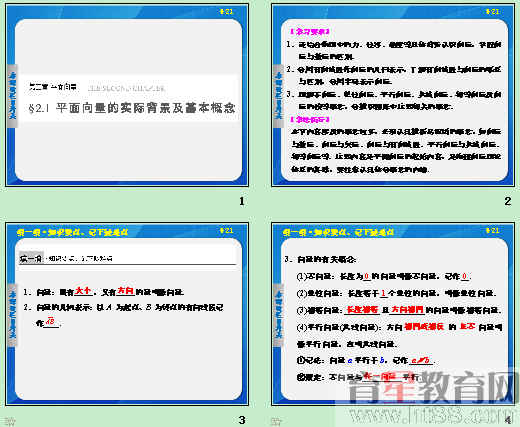This screenshot has height=427, width=520.
Task: Click slide number 1 label
Action: (242, 201)
